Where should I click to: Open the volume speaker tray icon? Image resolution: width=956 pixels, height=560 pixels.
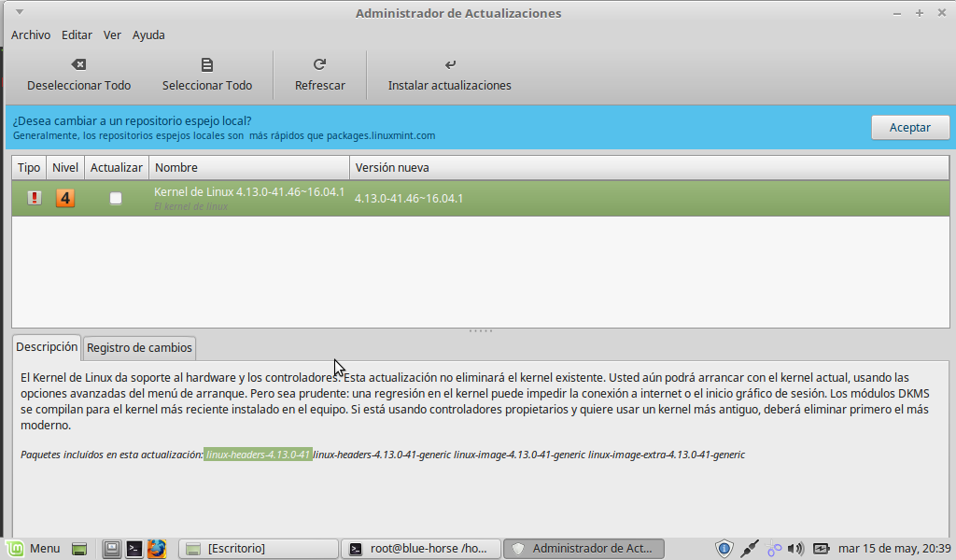tap(795, 549)
